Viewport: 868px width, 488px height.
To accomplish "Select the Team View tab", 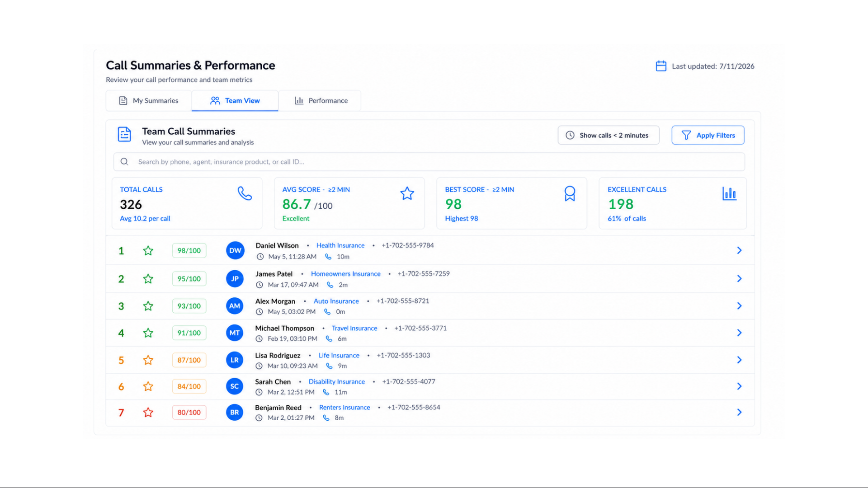I will tap(235, 101).
